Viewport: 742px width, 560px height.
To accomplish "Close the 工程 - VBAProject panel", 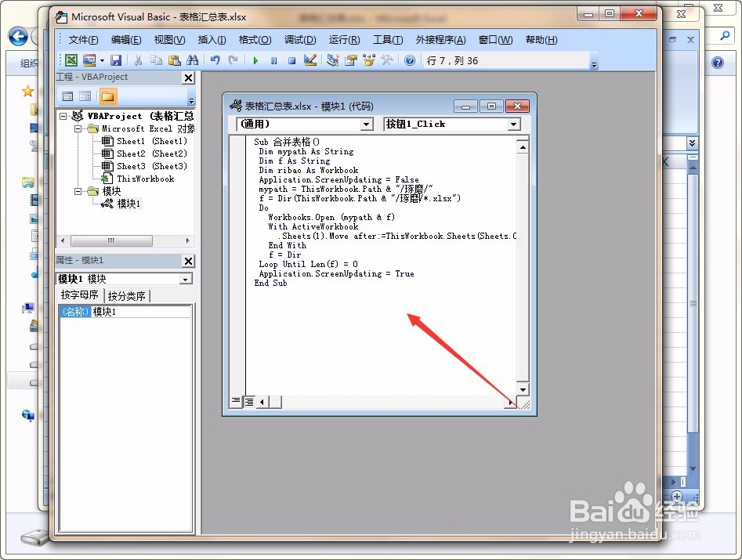I will [188, 78].
